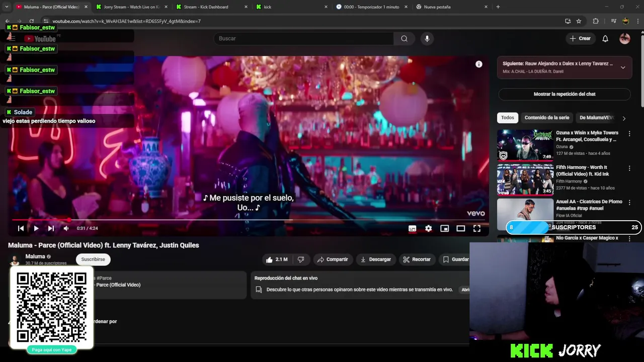Enable the miniplayer
The width and height of the screenshot is (644, 362).
coord(445,228)
